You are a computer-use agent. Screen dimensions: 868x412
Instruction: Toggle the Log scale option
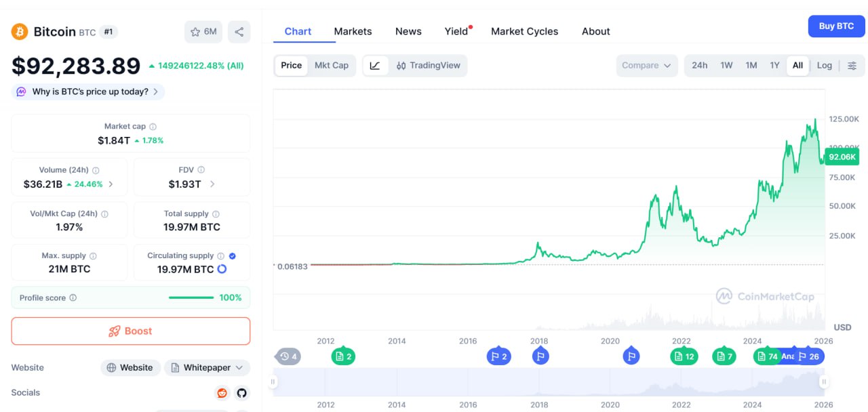click(824, 66)
